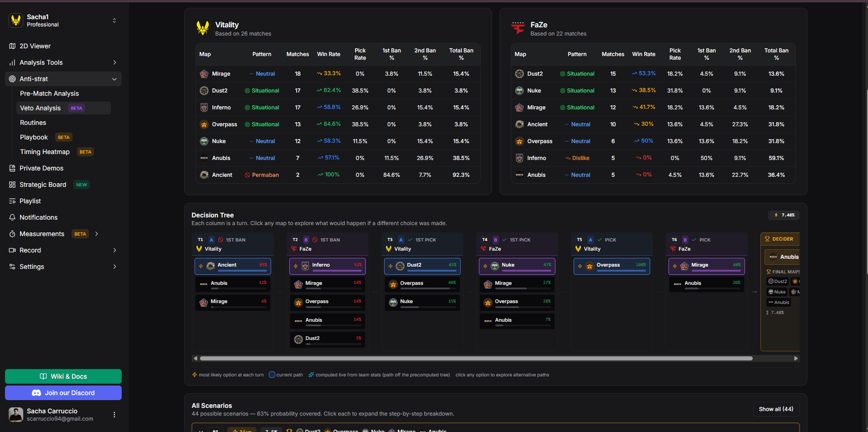Open the three-dot menu beside Sacha Carruccio
Screen dimensions: 868x432
point(114,415)
